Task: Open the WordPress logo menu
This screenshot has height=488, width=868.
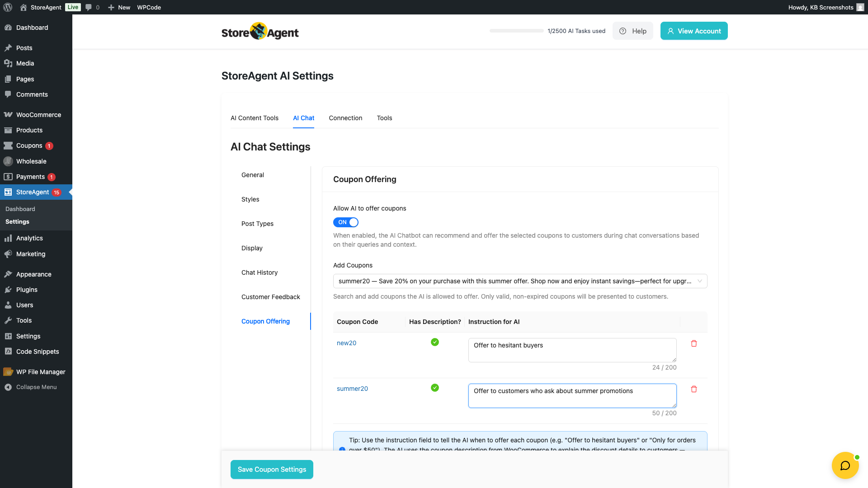Action: pyautogui.click(x=8, y=7)
